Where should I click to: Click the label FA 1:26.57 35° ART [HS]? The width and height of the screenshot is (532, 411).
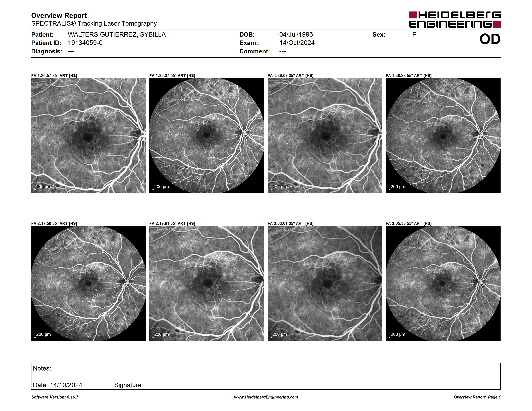pos(54,76)
